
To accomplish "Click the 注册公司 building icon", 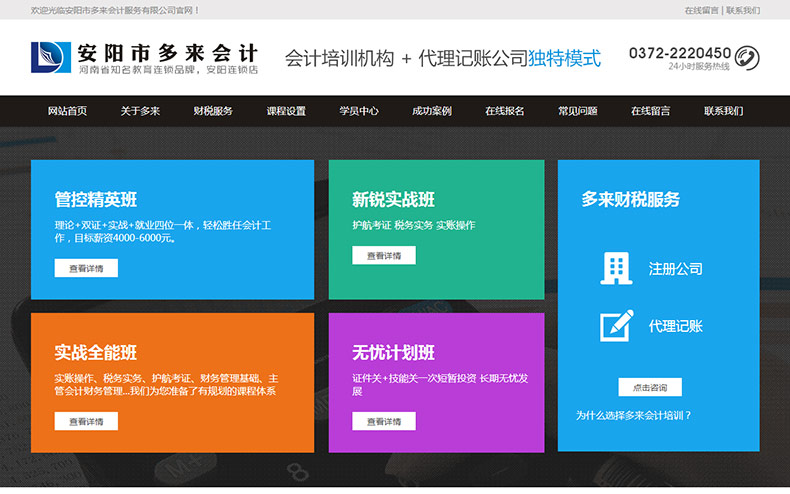I will coord(616,268).
